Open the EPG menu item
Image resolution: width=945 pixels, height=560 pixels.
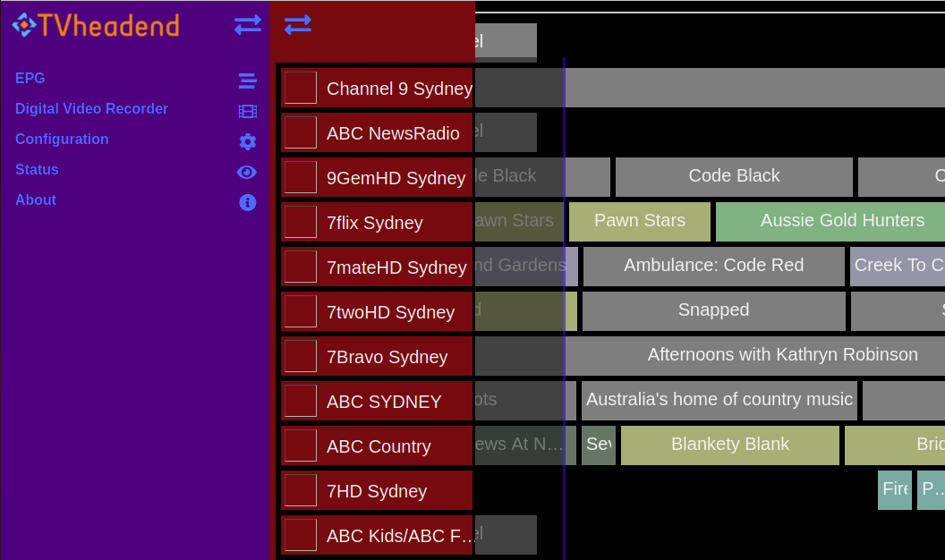[30, 79]
